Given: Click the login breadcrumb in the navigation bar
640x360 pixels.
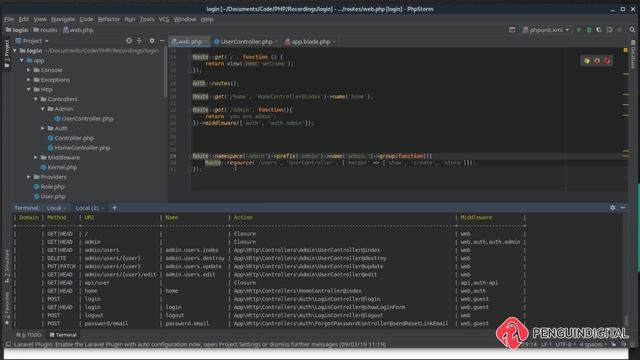Looking at the screenshot, I should (17, 30).
